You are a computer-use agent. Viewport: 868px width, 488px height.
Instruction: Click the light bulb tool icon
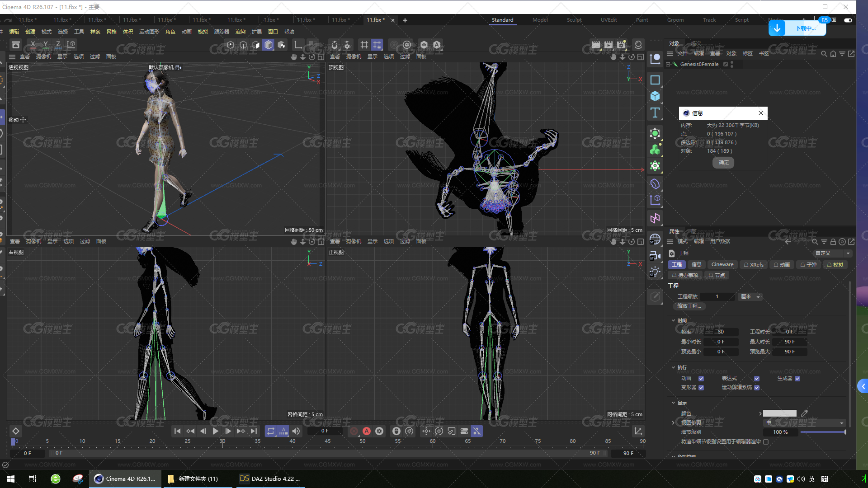pos(655,272)
